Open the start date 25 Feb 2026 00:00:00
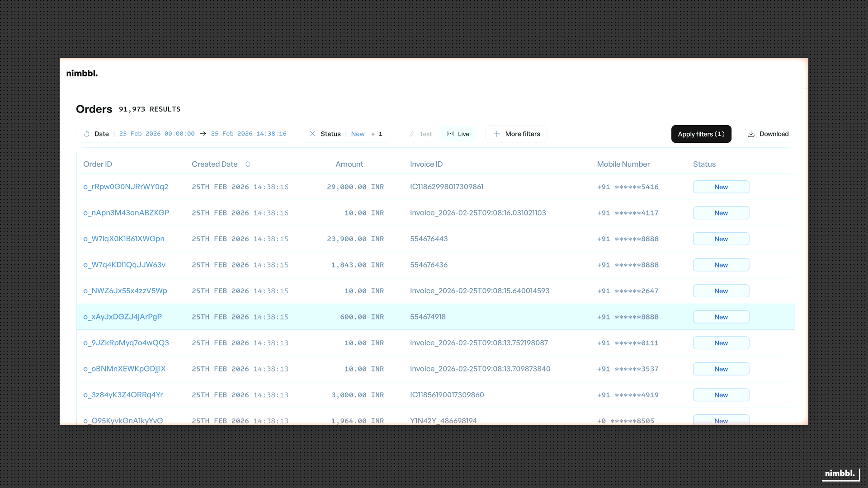The height and width of the screenshot is (488, 868). click(157, 134)
